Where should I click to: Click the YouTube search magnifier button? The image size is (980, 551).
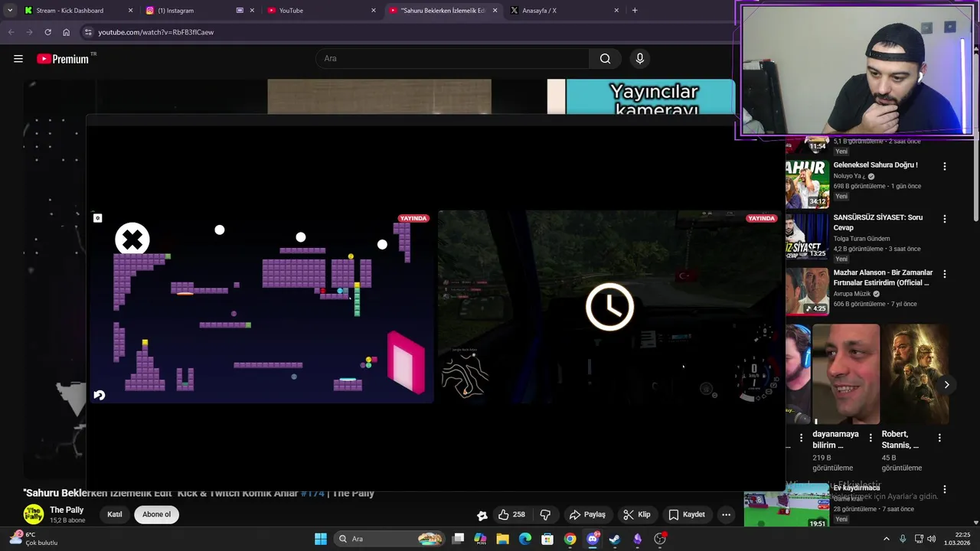click(605, 58)
